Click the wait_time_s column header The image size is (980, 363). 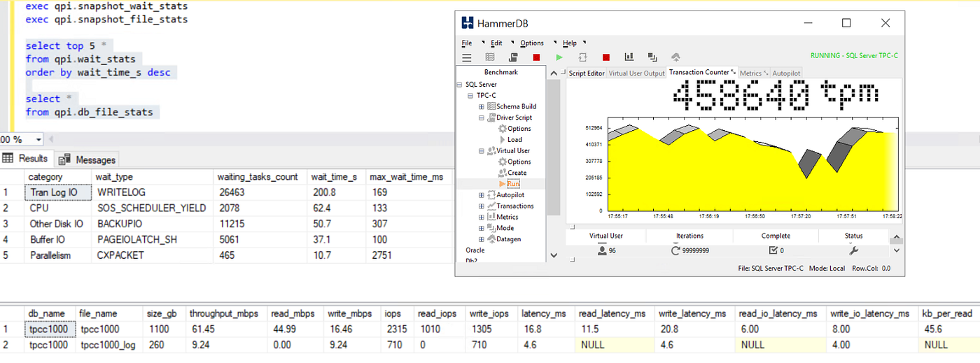(x=337, y=177)
